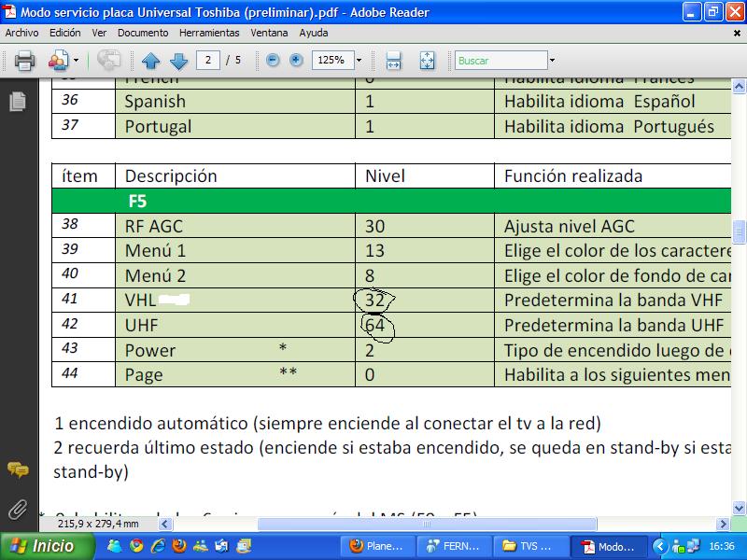The height and width of the screenshot is (560, 747).
Task: Click the green F5 section header
Action: click(x=391, y=201)
